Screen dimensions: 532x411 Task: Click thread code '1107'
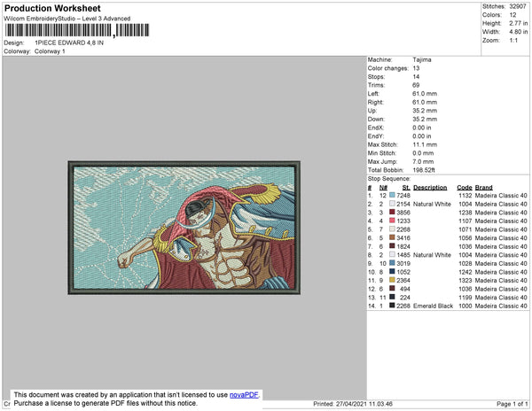click(x=465, y=221)
